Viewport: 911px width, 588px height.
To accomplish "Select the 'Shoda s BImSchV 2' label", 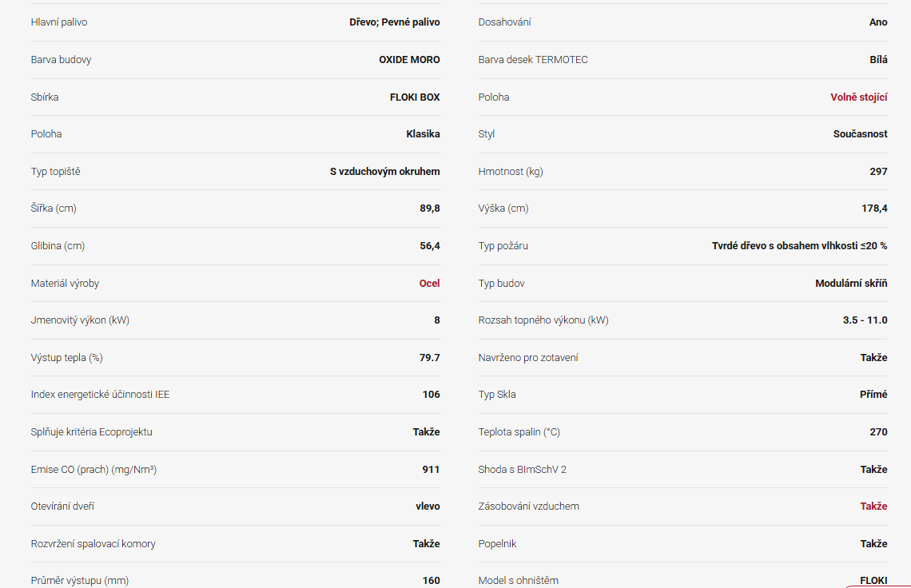I will click(x=522, y=469).
